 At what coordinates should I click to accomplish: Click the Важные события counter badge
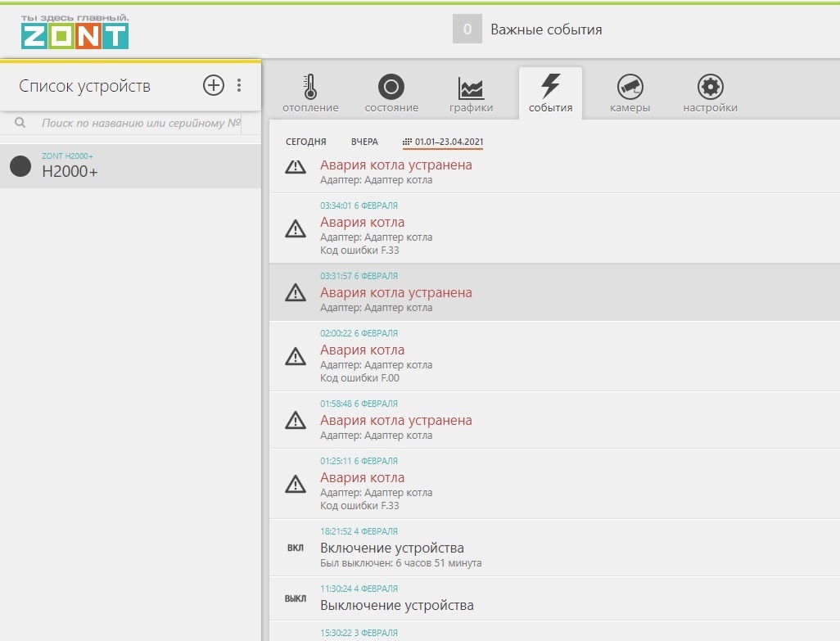[x=467, y=29]
